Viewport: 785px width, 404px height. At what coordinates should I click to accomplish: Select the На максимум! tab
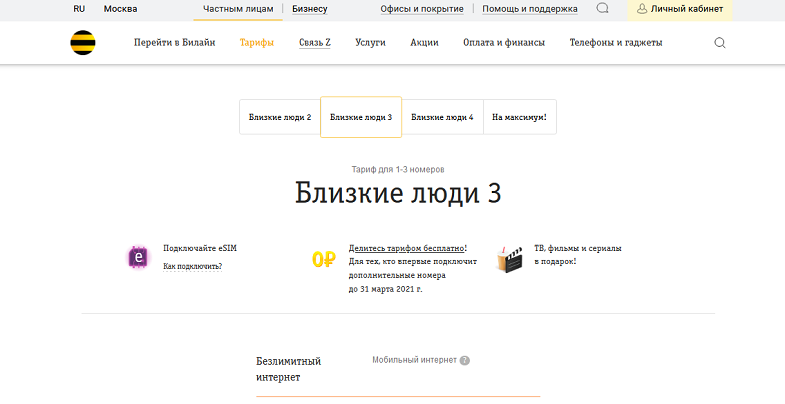click(520, 117)
